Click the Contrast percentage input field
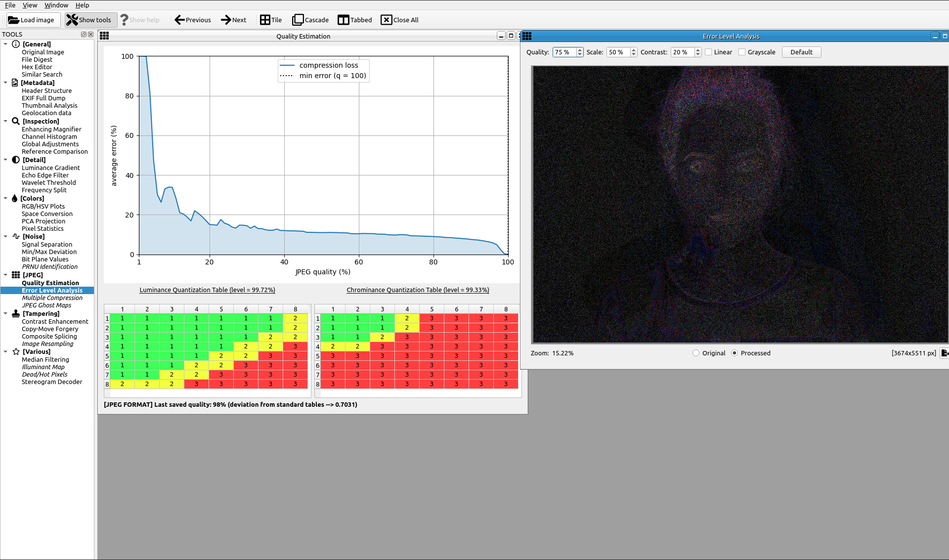 682,52
